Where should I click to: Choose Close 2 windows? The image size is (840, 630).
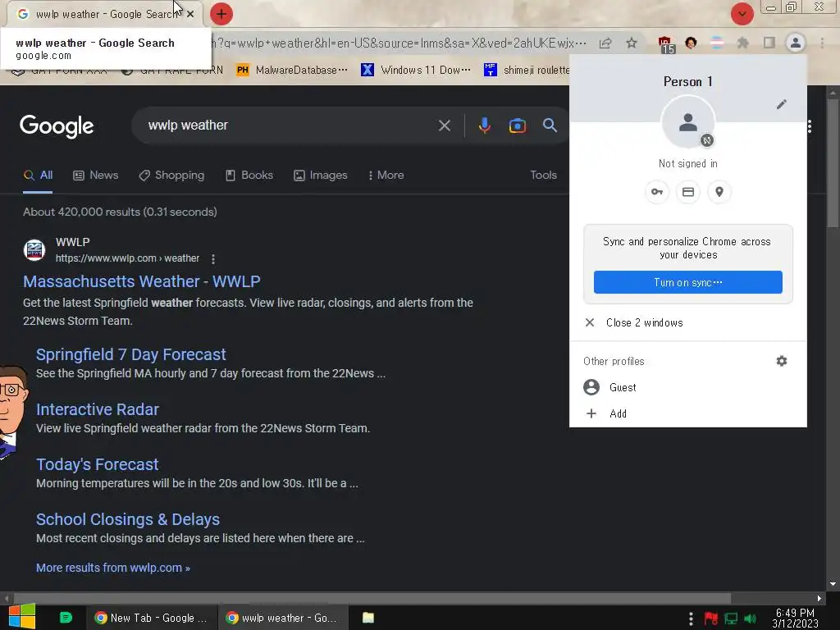click(x=688, y=322)
